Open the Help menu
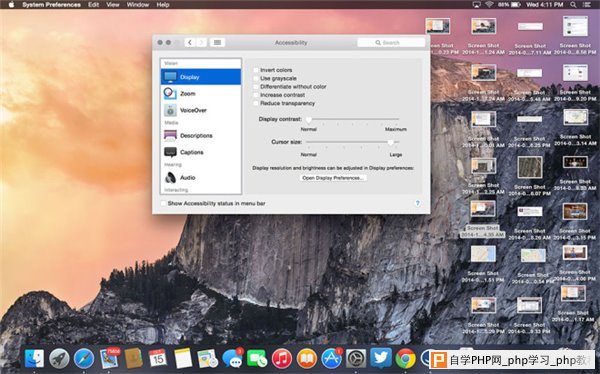Image resolution: width=600 pixels, height=374 pixels. [x=163, y=5]
